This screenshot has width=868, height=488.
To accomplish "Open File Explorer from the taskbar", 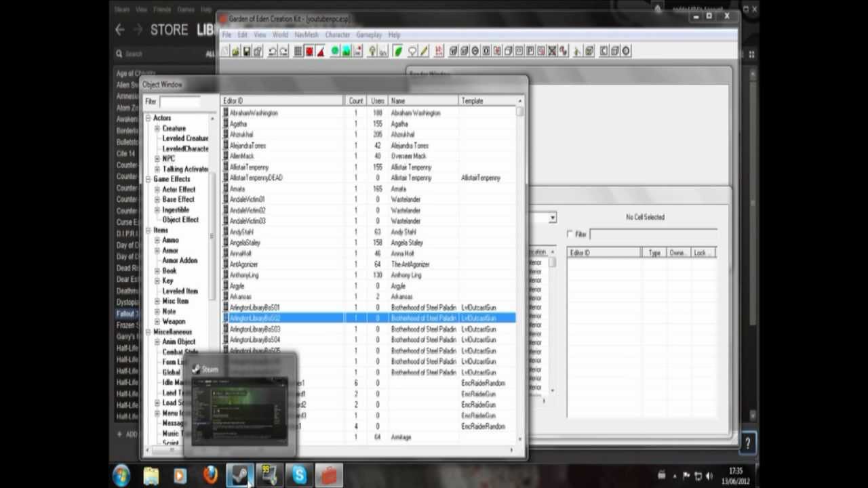I will point(151,475).
